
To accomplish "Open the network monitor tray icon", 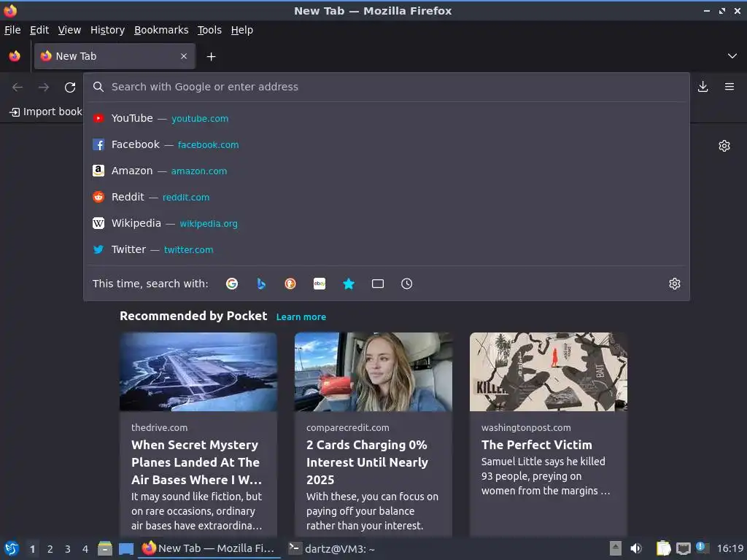I will click(683, 549).
